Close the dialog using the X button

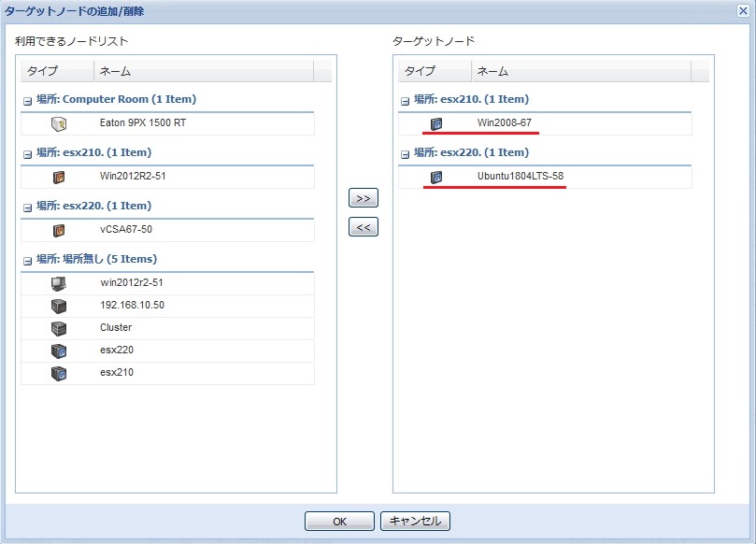[x=743, y=10]
